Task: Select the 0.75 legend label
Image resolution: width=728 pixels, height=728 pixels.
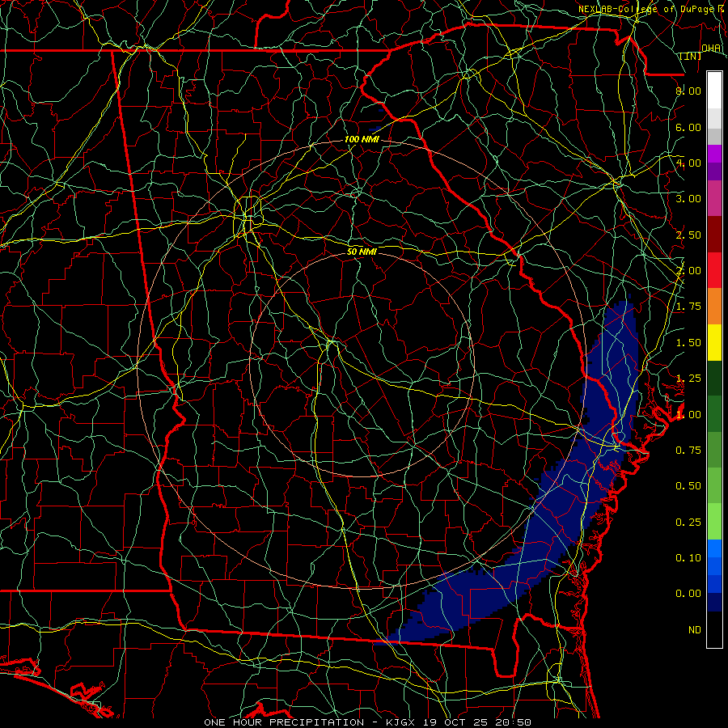Action: [688, 451]
